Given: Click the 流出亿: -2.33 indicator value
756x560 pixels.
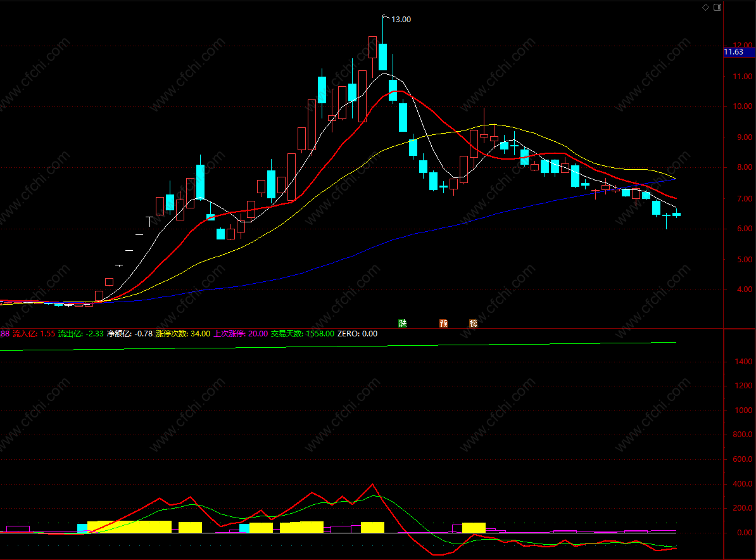Looking at the screenshot, I should 81,334.
